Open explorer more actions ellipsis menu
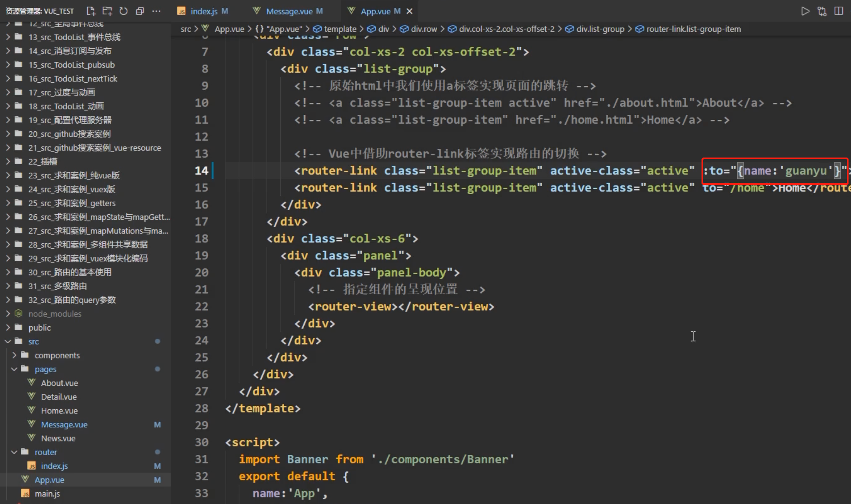 tap(156, 11)
